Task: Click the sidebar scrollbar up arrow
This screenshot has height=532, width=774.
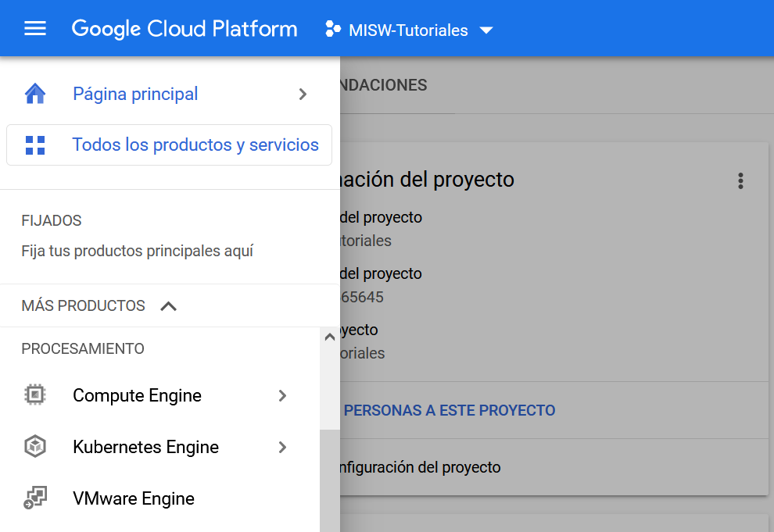Action: (x=330, y=337)
